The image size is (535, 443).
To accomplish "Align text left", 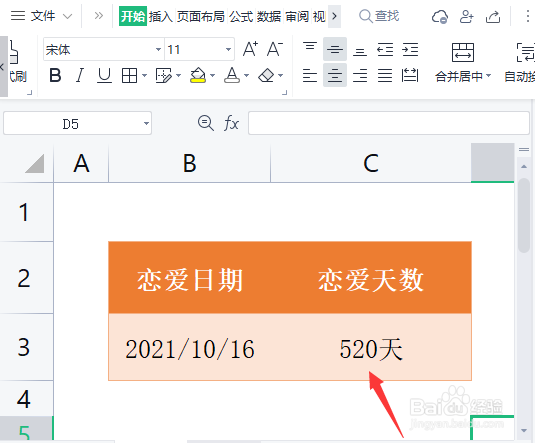I will click(310, 75).
